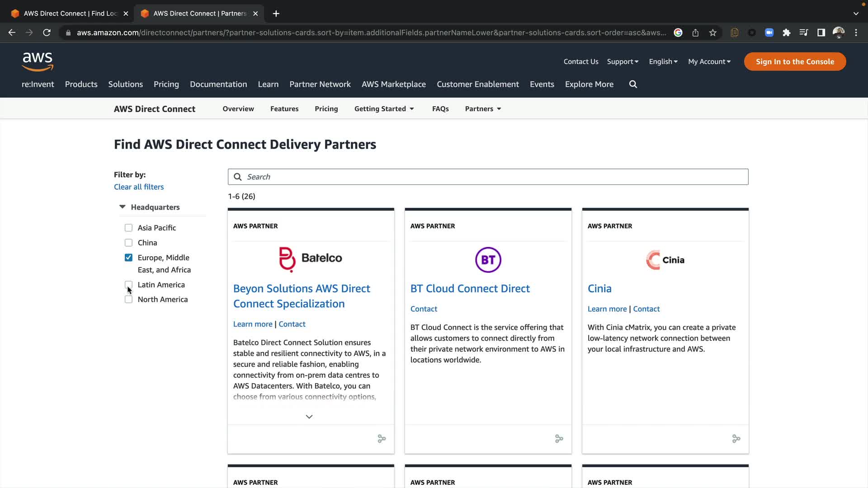Uncheck Europe, Middle East, and Africa filter
This screenshot has height=488, width=868.
click(128, 258)
